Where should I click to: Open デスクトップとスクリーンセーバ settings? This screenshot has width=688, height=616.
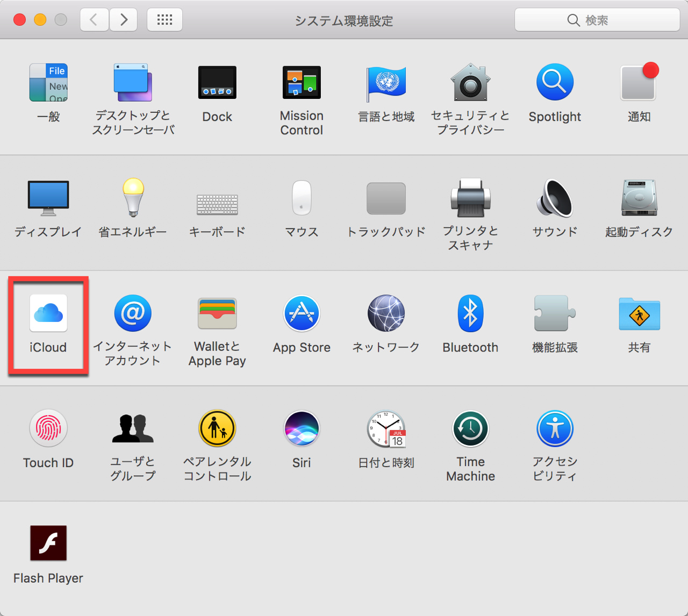(x=133, y=82)
